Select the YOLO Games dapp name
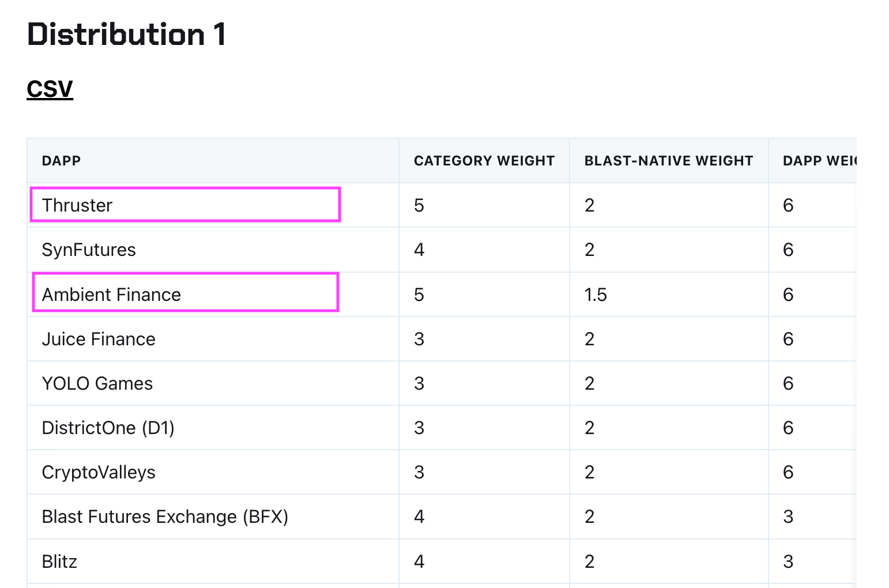The image size is (889, 588). point(97,383)
